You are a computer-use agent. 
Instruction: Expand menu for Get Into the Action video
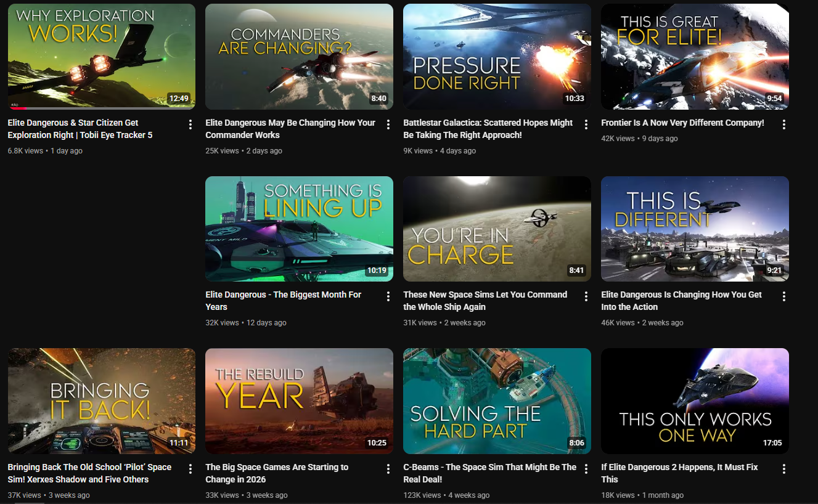(x=784, y=296)
